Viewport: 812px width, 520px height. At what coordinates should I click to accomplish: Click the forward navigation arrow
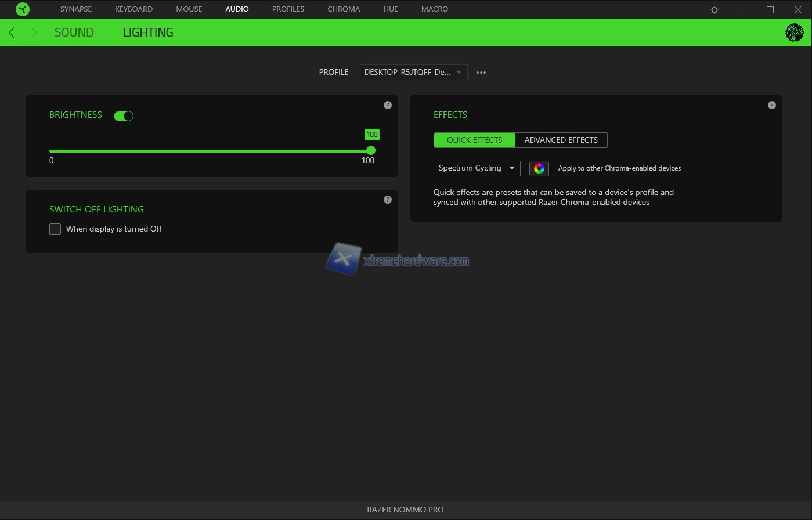pyautogui.click(x=34, y=32)
